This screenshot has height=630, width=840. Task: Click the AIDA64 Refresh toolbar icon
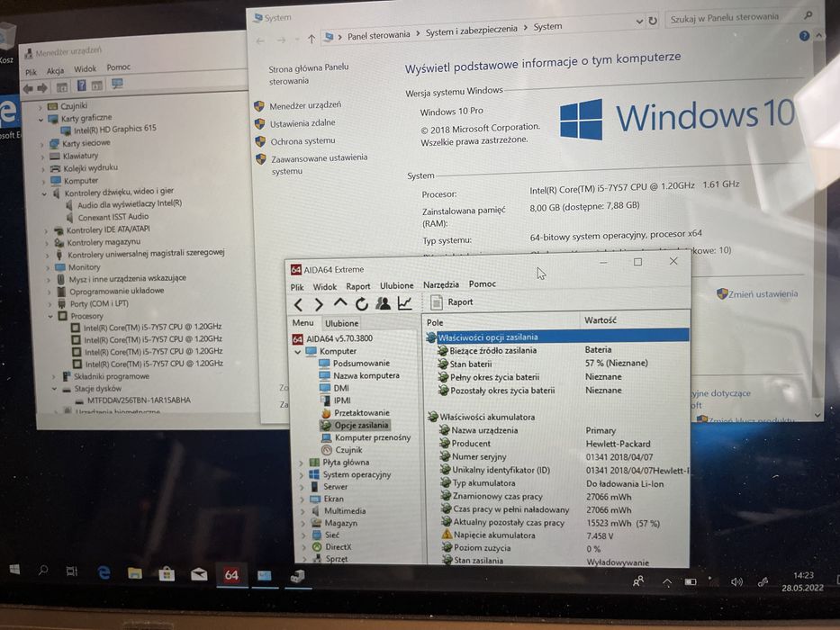362,304
